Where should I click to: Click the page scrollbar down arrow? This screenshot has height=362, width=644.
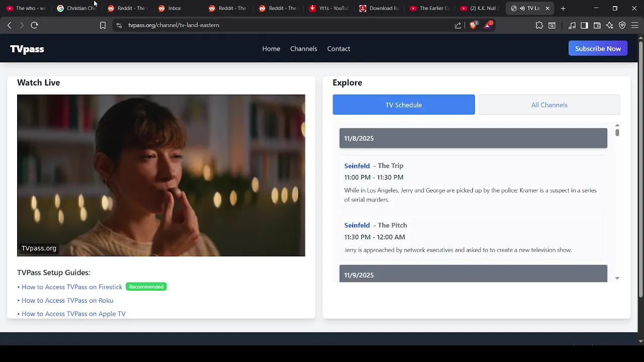(x=640, y=341)
